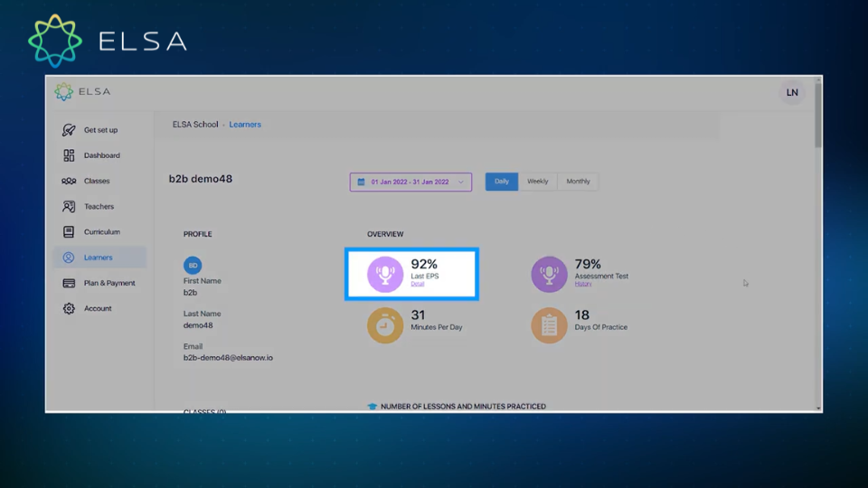Open Classes in the sidebar

(99, 181)
